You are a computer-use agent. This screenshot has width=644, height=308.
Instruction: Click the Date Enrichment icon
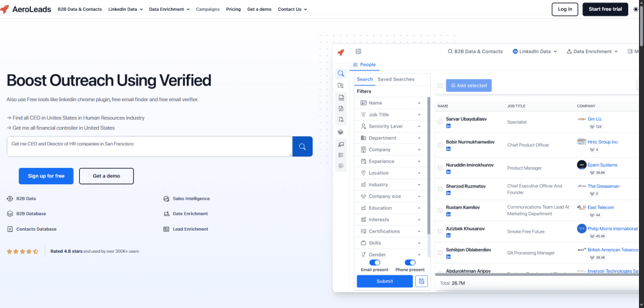tap(166, 214)
